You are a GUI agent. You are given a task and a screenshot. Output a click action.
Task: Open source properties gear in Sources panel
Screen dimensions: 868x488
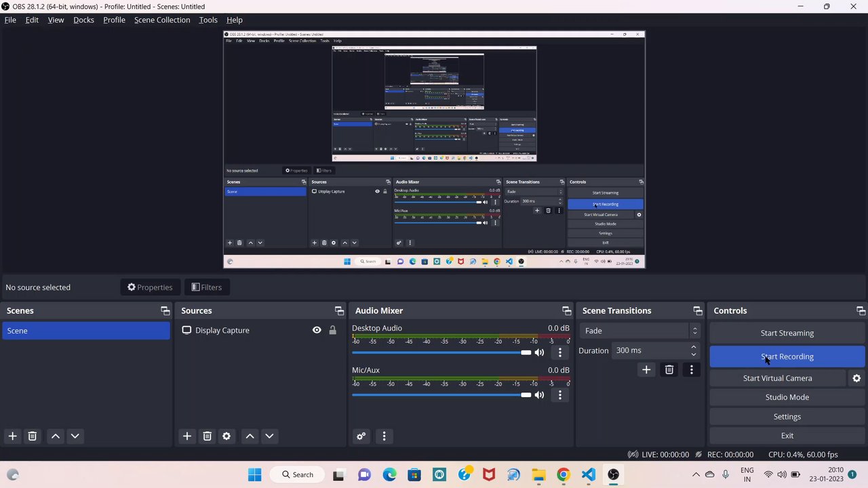(x=226, y=436)
